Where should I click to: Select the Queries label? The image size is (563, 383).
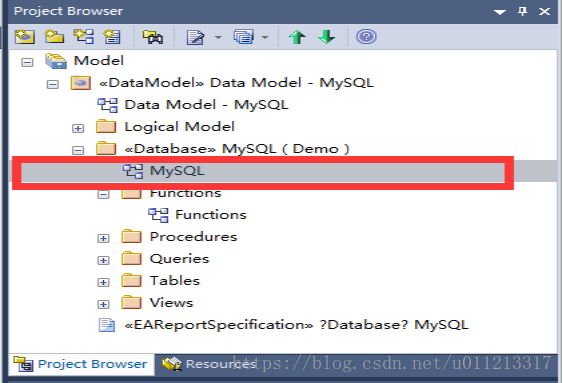[x=180, y=259]
